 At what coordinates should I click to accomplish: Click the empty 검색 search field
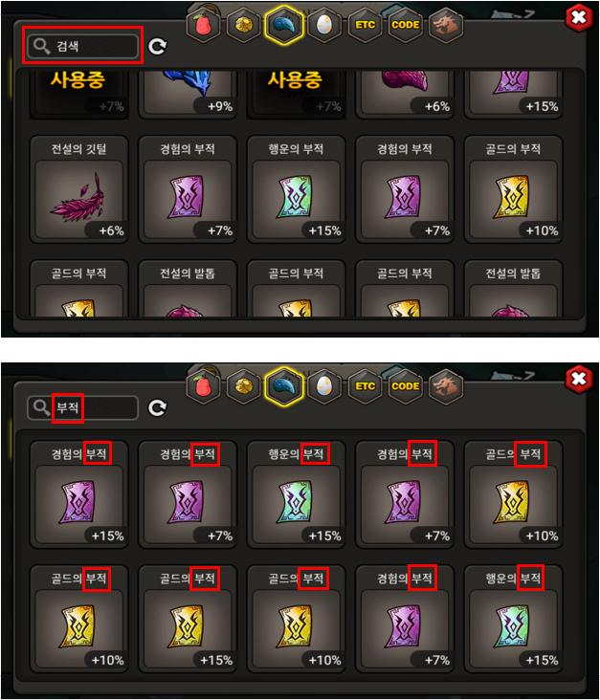(x=83, y=46)
